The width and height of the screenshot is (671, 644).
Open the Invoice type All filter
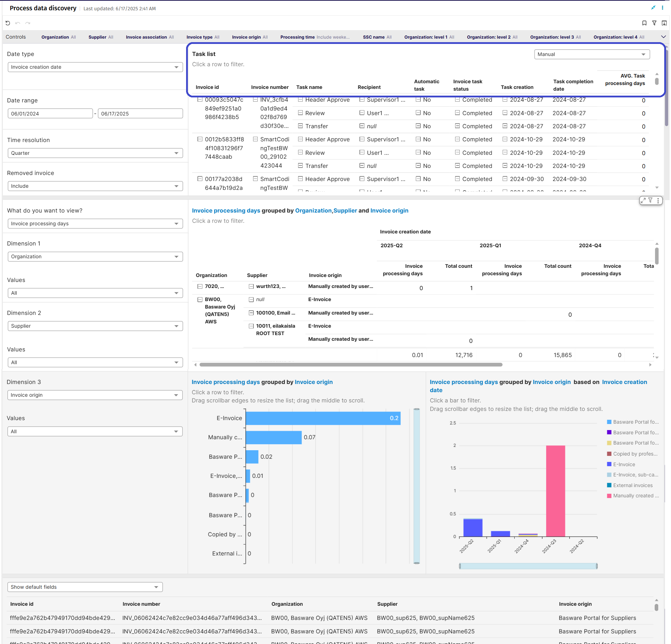(203, 37)
